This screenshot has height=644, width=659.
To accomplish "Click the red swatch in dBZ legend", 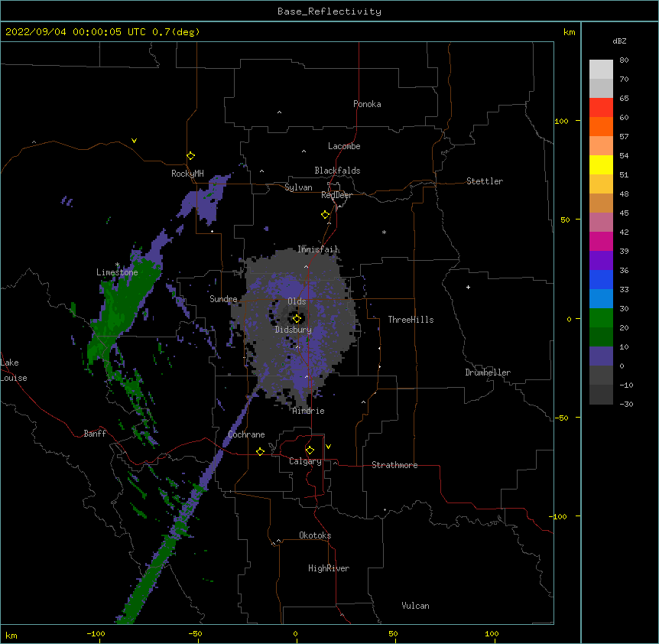I will pyautogui.click(x=601, y=107).
